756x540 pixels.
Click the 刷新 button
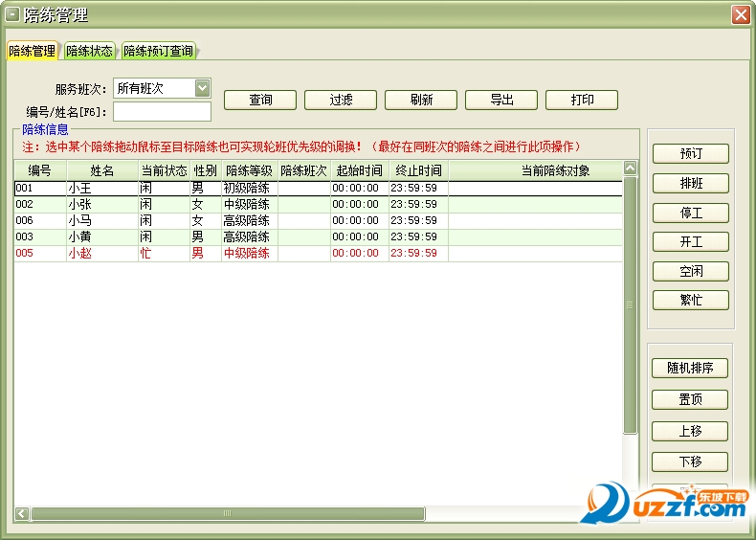421,100
